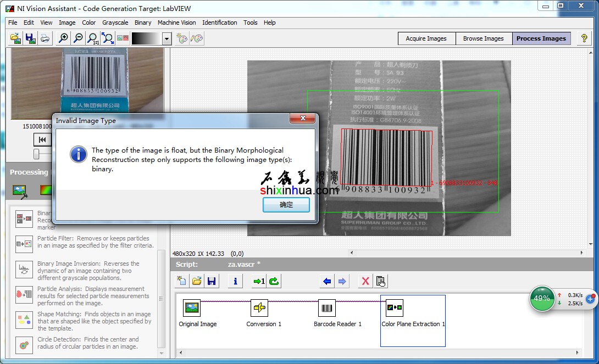Select the Particle Filter function icon
The height and width of the screenshot is (364, 599).
pos(24,243)
